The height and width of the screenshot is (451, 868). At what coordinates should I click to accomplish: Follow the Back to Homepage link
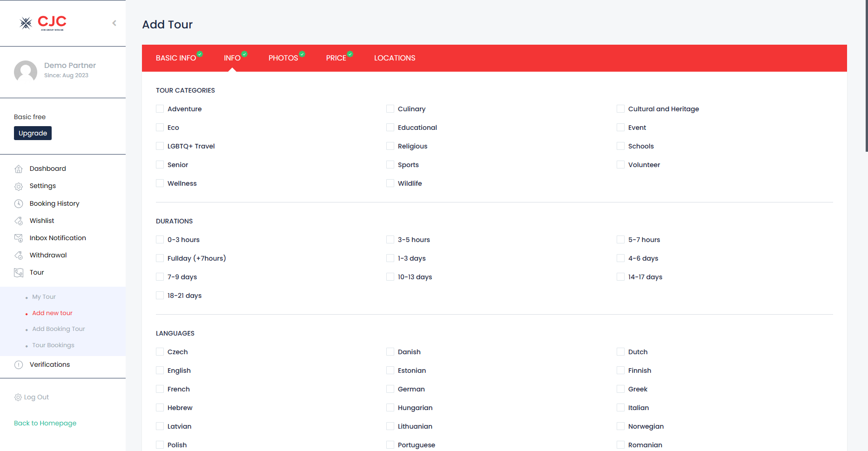pyautogui.click(x=45, y=423)
